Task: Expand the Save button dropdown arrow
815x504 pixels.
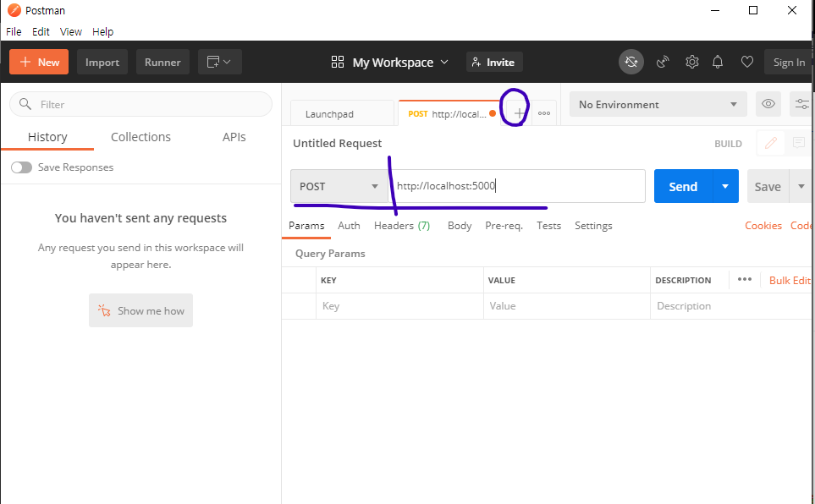Action: pyautogui.click(x=801, y=186)
